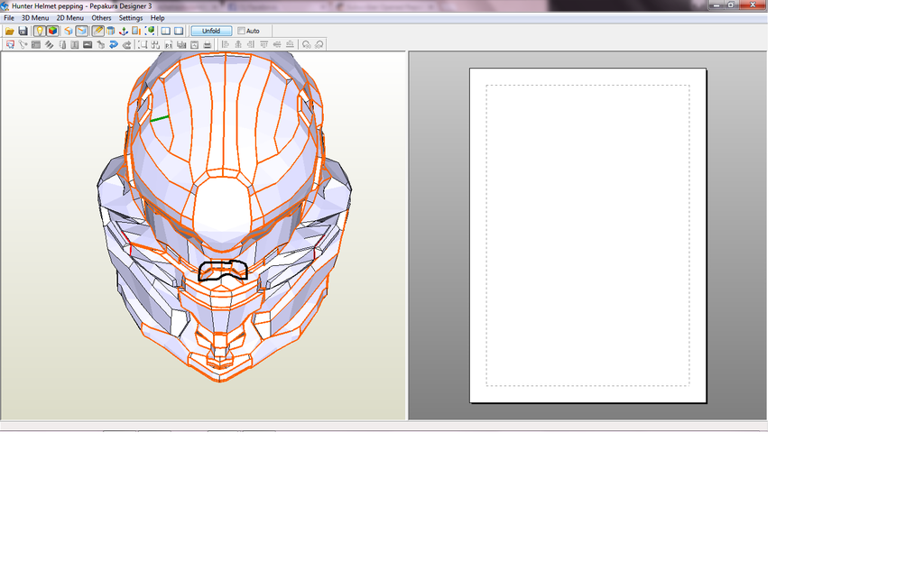
Task: Toggle the colored texture cube icon
Action: coord(52,31)
